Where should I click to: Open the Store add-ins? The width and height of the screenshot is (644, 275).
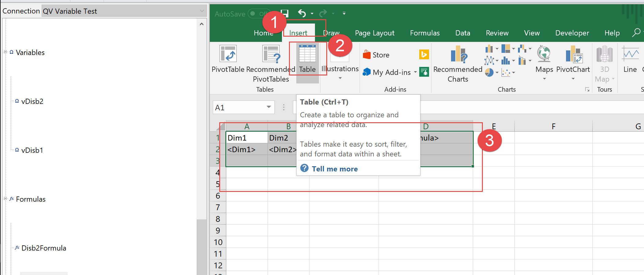[376, 55]
